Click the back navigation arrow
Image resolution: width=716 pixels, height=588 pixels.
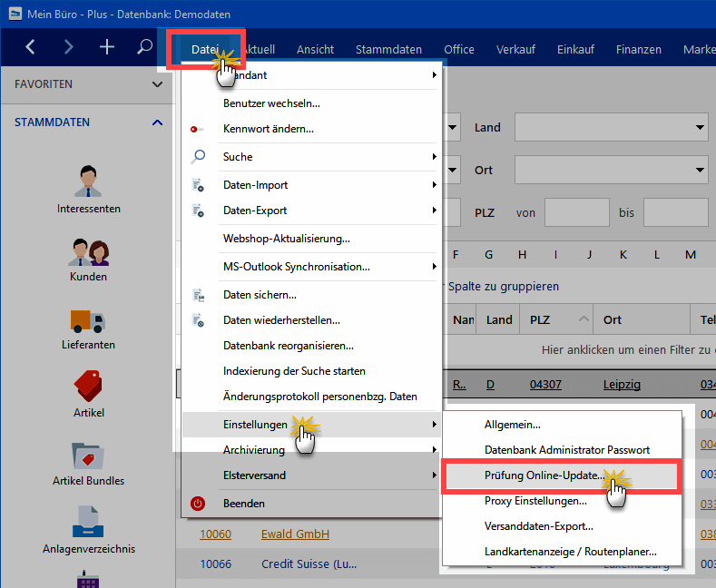tap(31, 48)
